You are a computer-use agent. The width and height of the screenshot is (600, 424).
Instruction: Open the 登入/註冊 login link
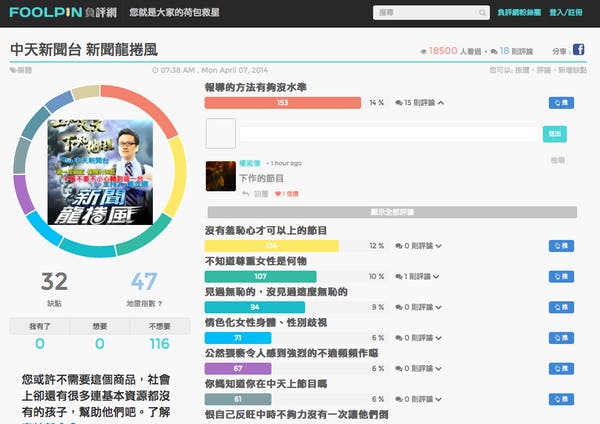point(566,13)
